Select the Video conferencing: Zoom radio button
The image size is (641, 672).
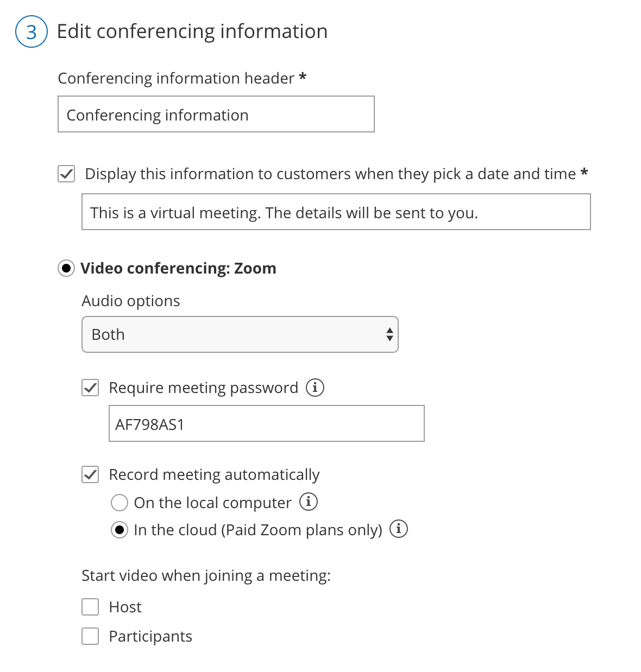(66, 268)
